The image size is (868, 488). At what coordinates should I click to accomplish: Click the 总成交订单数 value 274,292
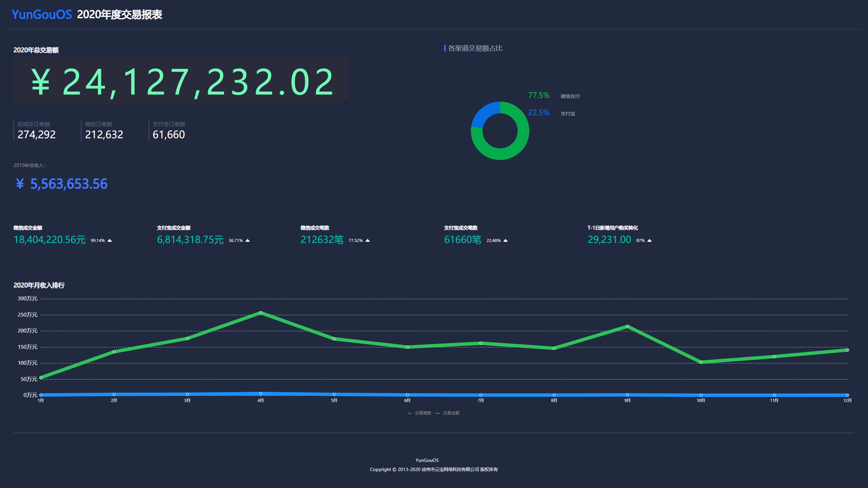pyautogui.click(x=36, y=135)
